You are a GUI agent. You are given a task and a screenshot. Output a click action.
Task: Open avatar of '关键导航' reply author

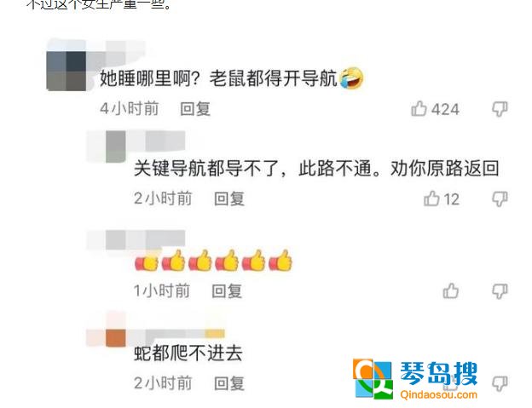coord(116,147)
